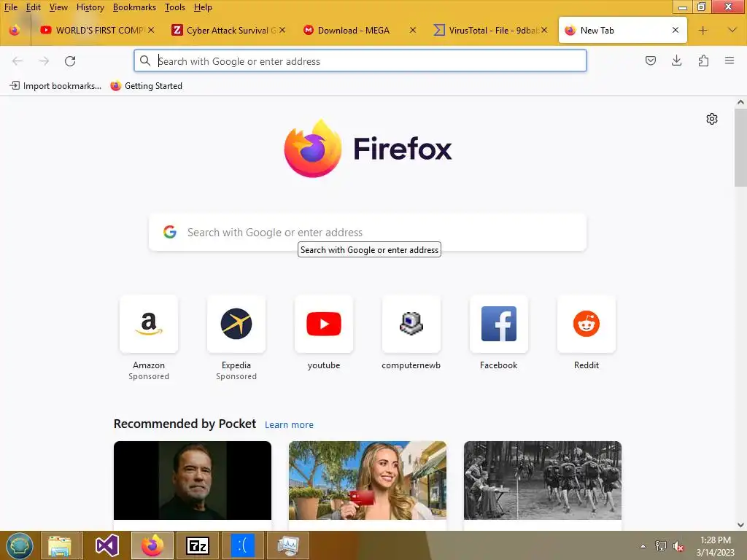Click the vertical scrollbar thumb

[x=740, y=147]
